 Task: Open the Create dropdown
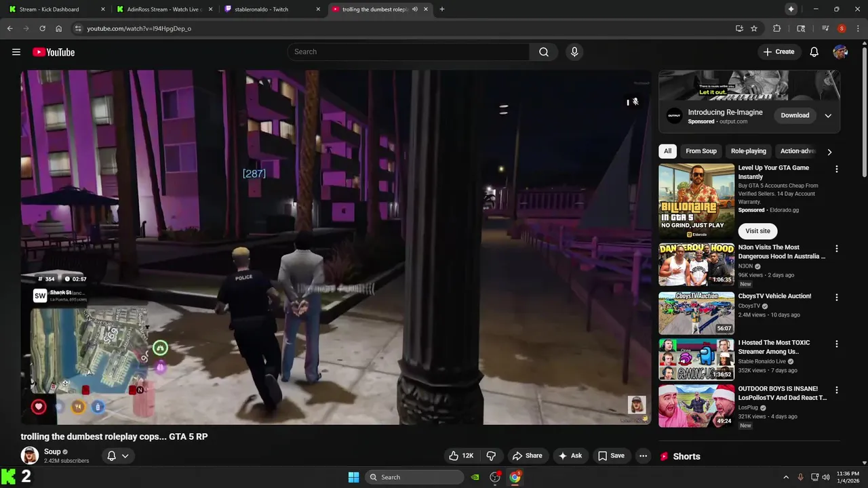tap(779, 52)
